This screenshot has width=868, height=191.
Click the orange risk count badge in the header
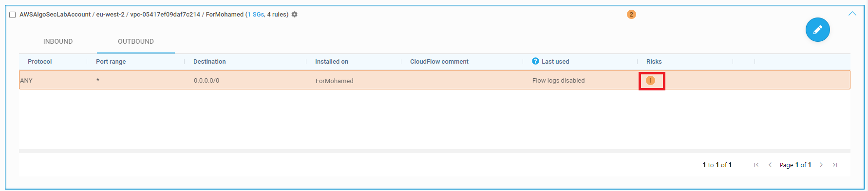(x=631, y=15)
